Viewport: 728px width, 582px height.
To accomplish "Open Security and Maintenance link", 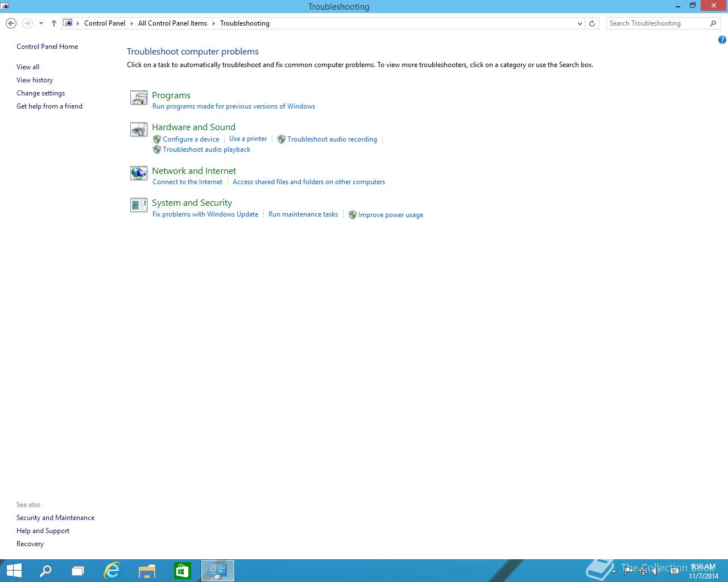I will click(56, 518).
